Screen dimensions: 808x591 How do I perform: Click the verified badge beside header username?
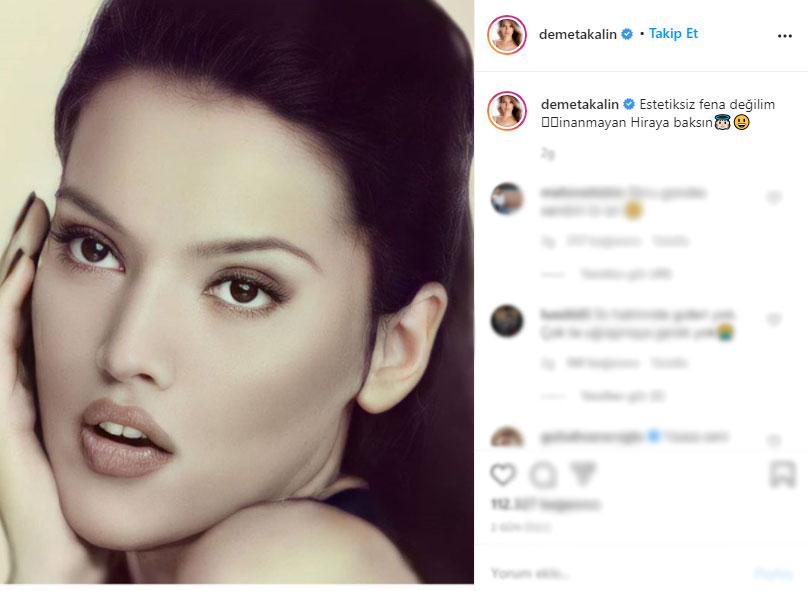[627, 34]
